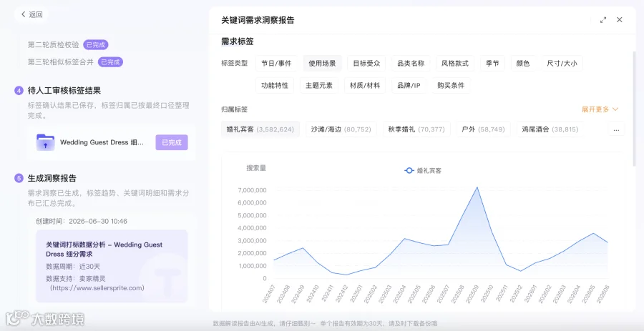The width and height of the screenshot is (644, 331).
Task: Go back using the 返回 button
Action: pyautogui.click(x=31, y=14)
